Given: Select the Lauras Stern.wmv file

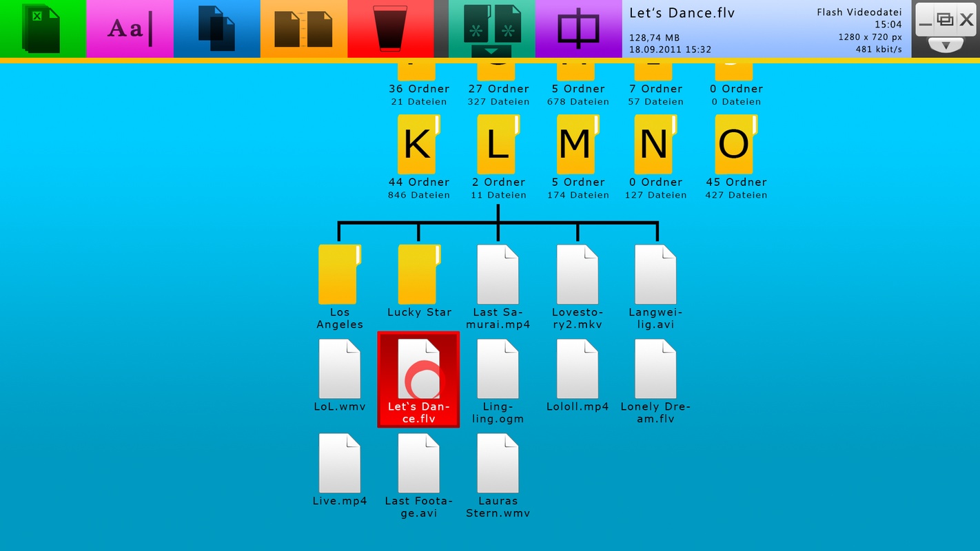Looking at the screenshot, I should tap(498, 464).
